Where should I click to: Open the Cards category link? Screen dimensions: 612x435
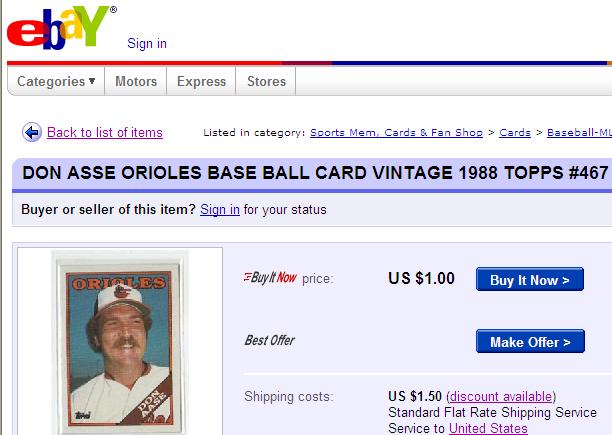pyautogui.click(x=515, y=133)
